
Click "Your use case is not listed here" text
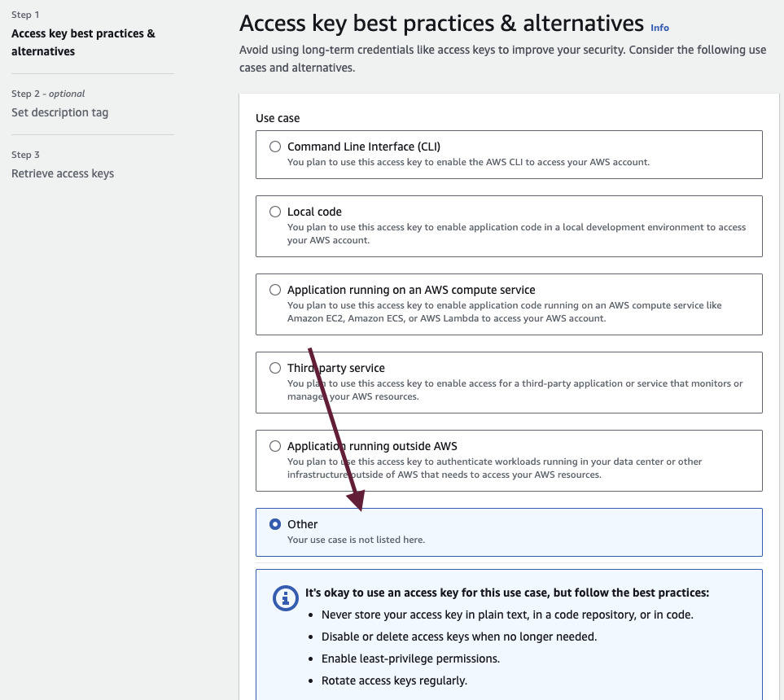[356, 540]
